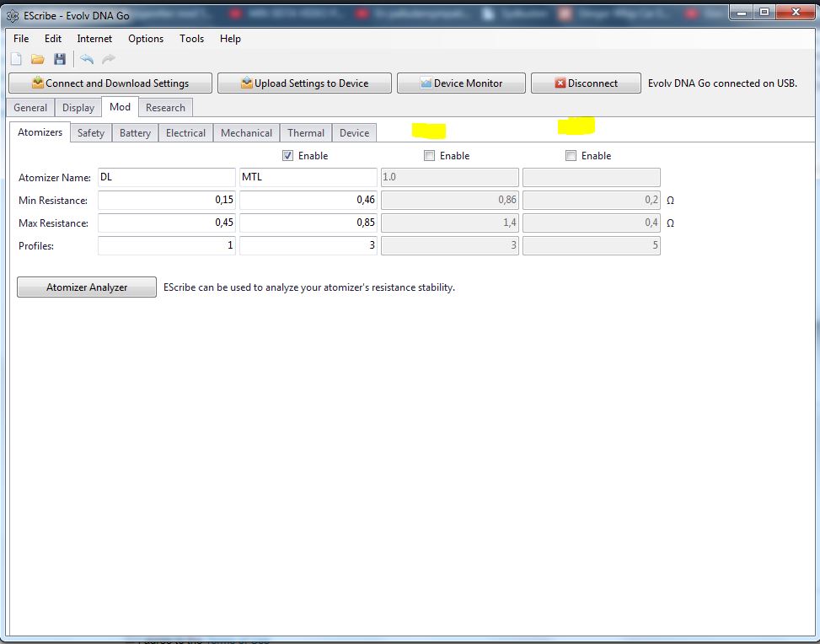Click the Undo arrow icon
Image resolution: width=820 pixels, height=644 pixels.
pyautogui.click(x=87, y=59)
